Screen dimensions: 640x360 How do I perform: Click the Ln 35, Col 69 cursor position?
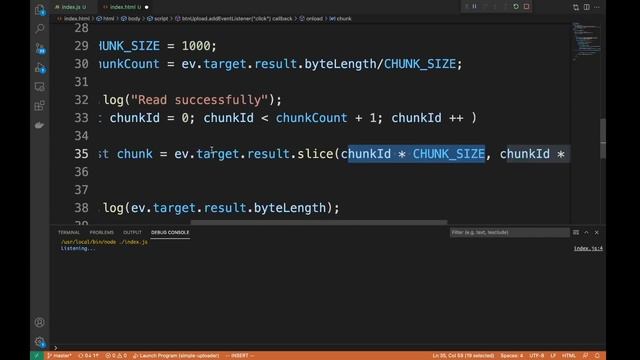pyautogui.click(x=463, y=356)
